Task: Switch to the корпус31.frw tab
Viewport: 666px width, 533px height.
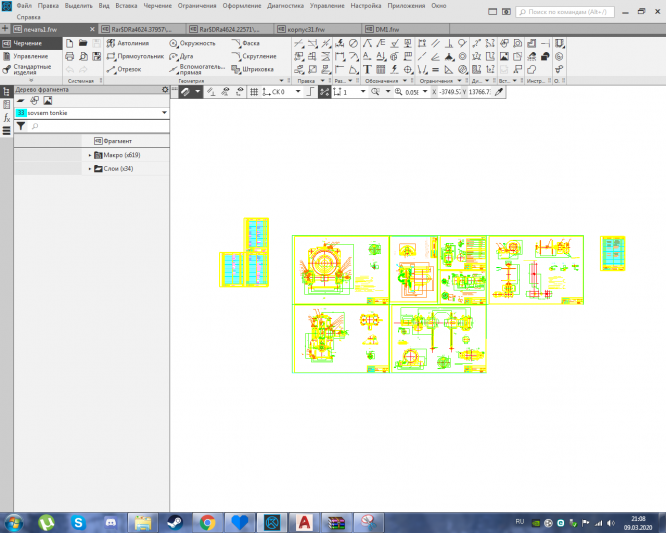Action: pos(318,29)
